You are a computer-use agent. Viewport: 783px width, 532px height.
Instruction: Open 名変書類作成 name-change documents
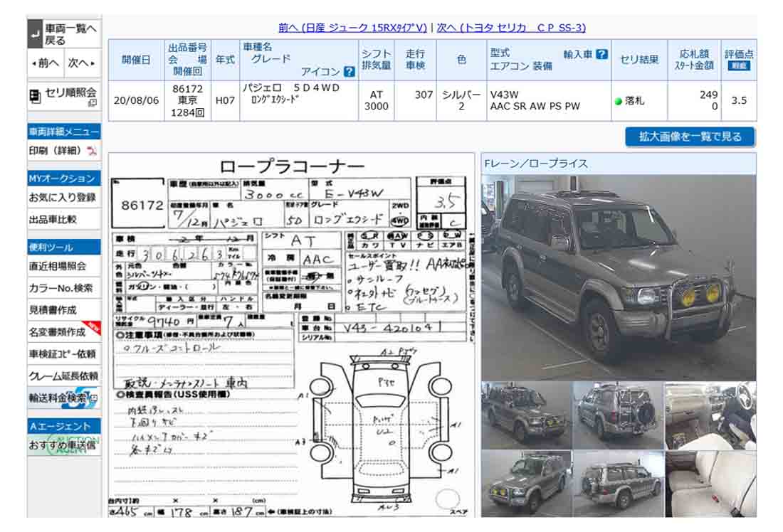(x=64, y=332)
